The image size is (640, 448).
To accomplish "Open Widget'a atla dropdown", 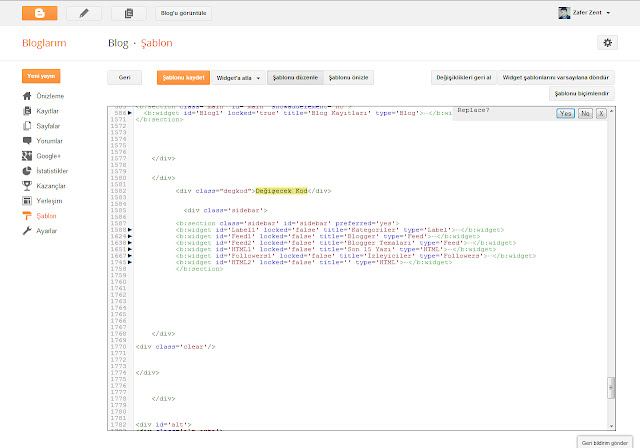I will [x=238, y=78].
